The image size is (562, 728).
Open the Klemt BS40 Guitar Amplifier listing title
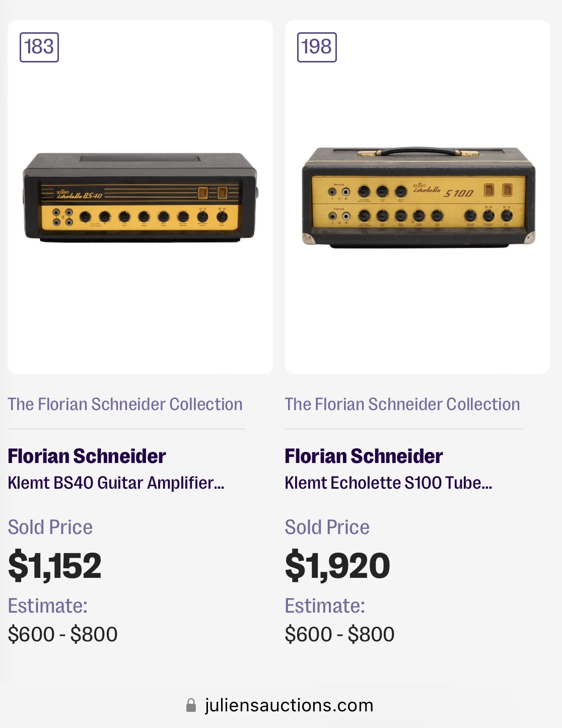tap(116, 483)
